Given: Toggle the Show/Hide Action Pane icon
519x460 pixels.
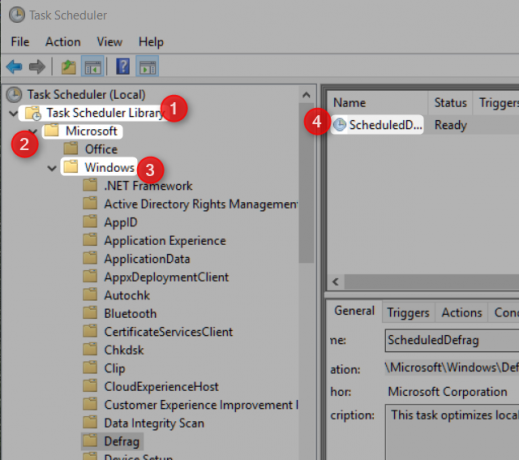Looking at the screenshot, I should tap(147, 67).
